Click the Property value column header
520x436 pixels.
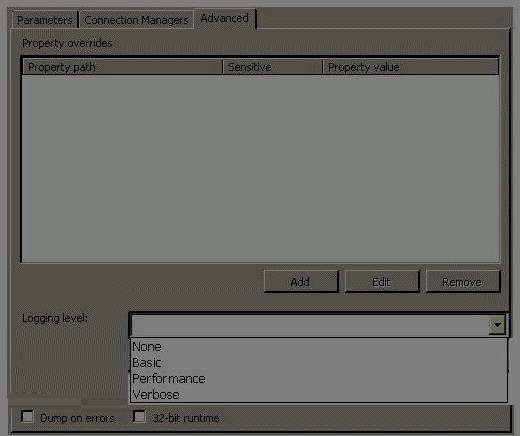[x=410, y=67]
